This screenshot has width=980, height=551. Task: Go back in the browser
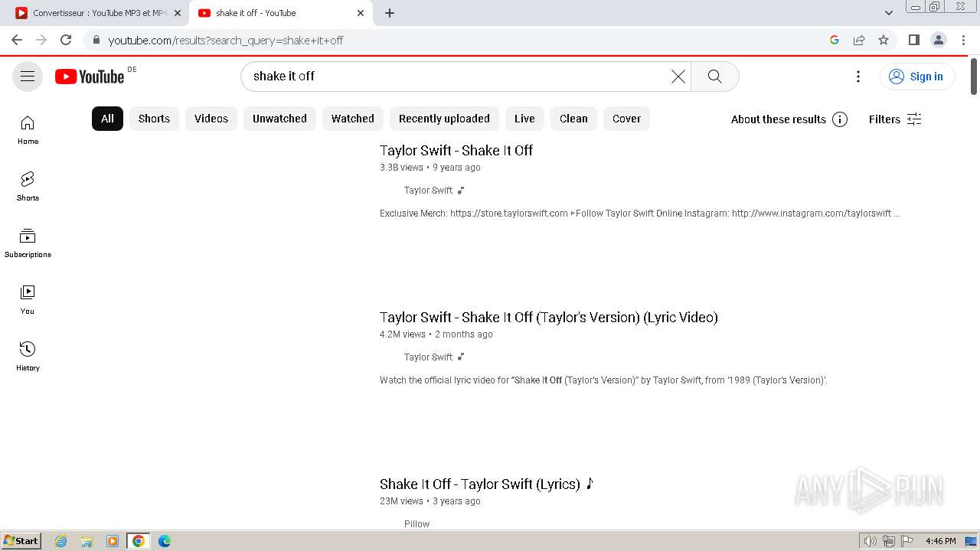[x=17, y=40]
